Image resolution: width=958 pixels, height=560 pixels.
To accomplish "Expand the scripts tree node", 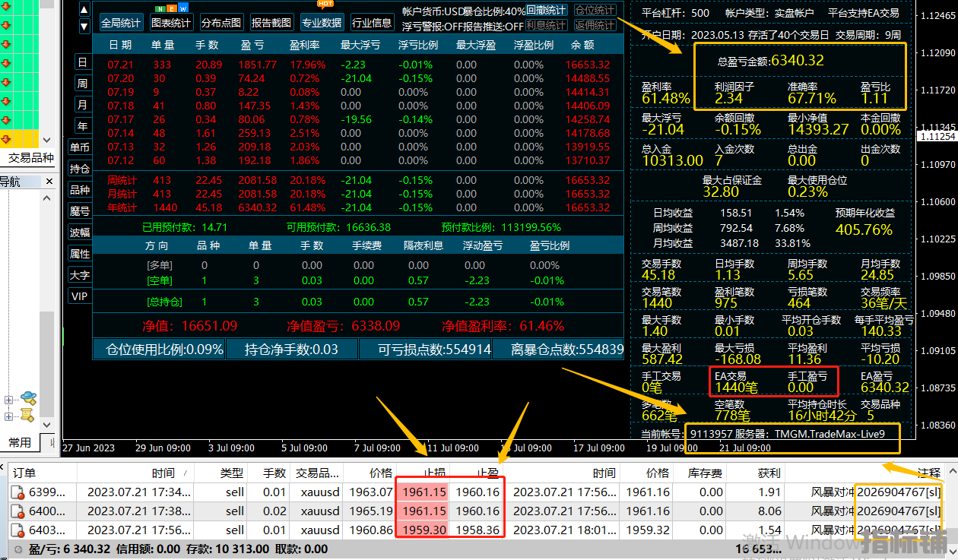I will point(8,416).
